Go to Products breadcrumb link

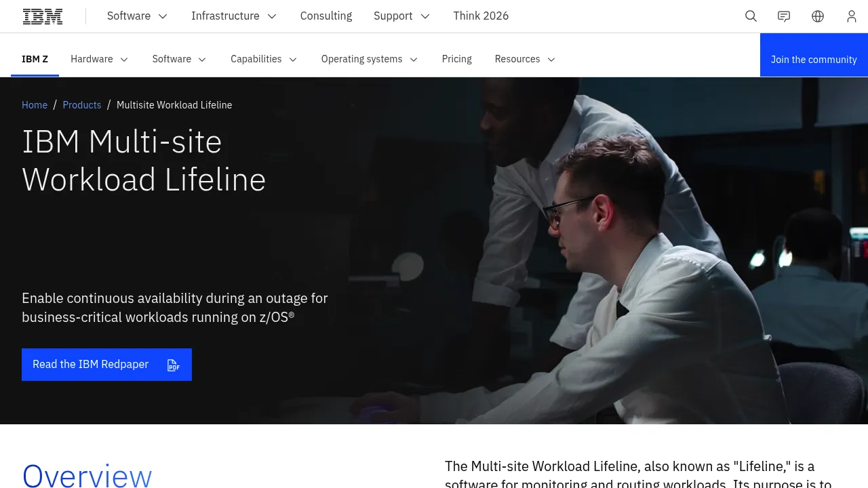pyautogui.click(x=82, y=105)
